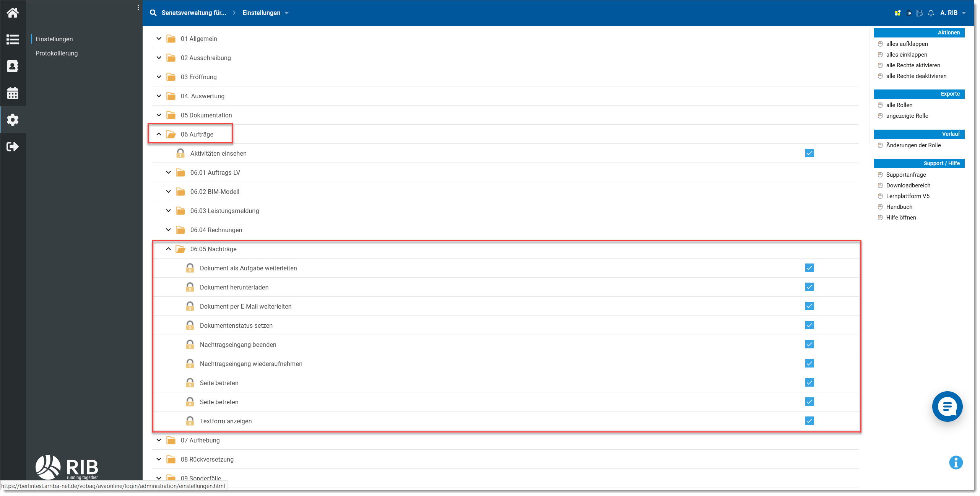This screenshot has height=496, width=980.
Task: Open the notebook with pencil icon in the header
Action: (x=920, y=13)
